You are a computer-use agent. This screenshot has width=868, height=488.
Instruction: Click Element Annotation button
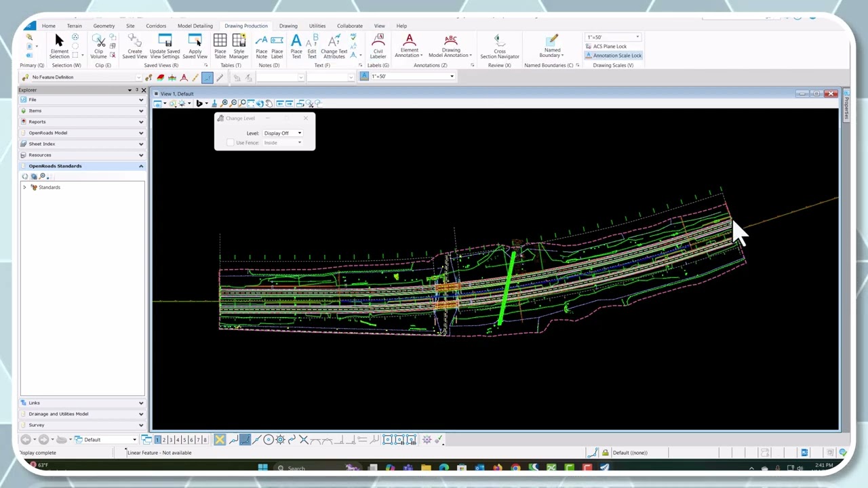point(409,46)
